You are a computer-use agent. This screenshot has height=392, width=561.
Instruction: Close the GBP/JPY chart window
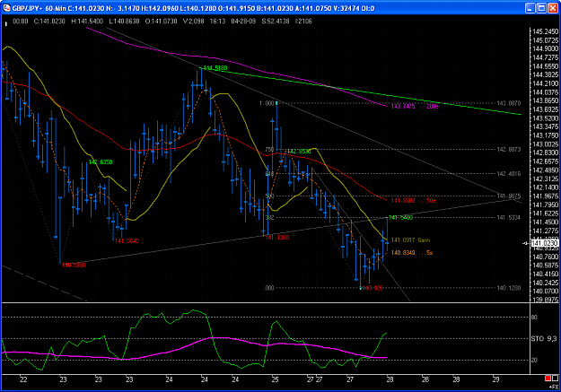tap(554, 8)
